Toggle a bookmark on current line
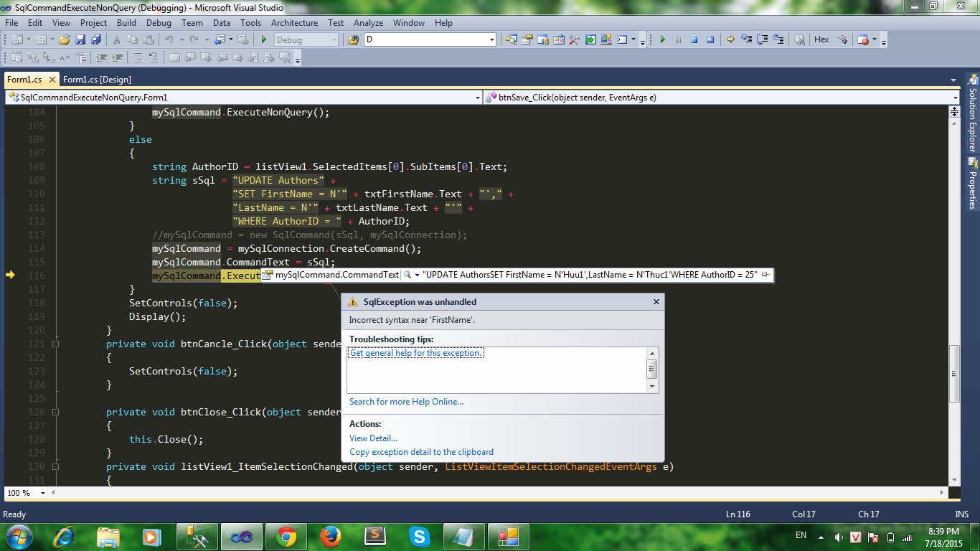Viewport: 980px width, 551px height. click(174, 57)
